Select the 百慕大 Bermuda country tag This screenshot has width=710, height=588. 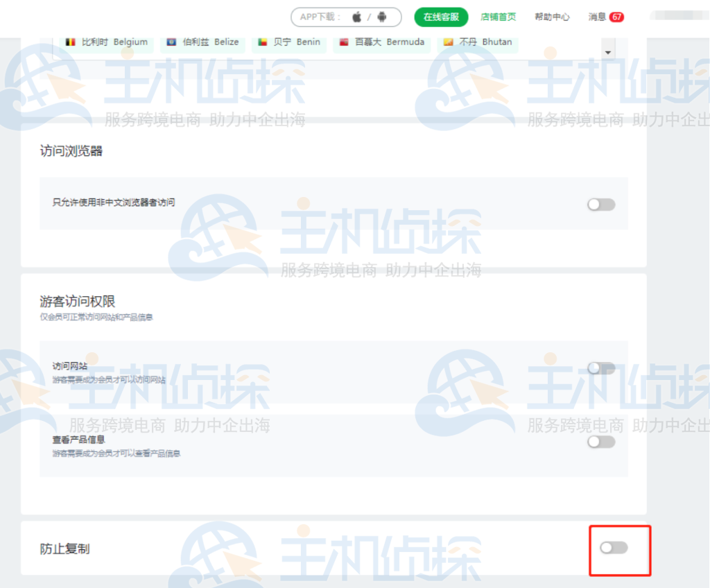click(x=381, y=42)
